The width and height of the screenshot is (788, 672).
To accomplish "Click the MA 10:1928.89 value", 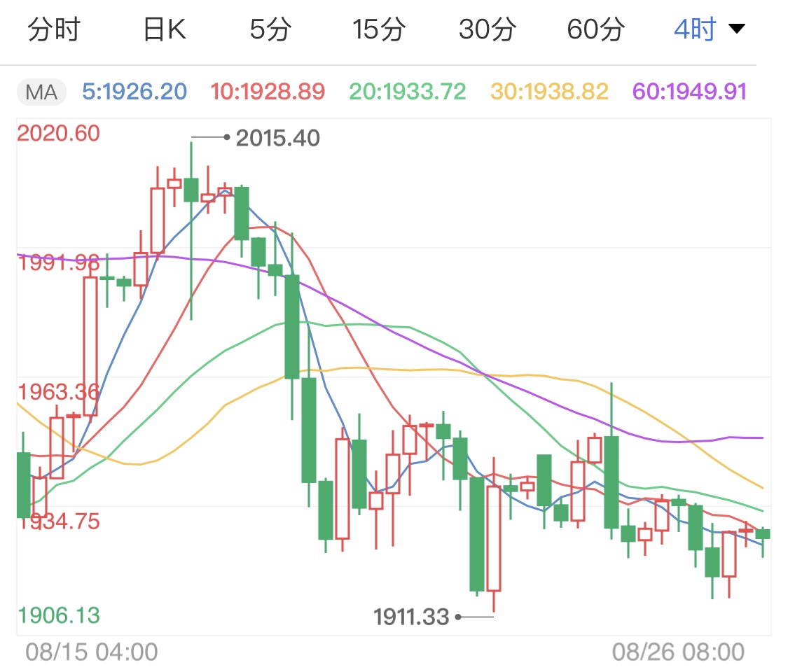I will pos(268,92).
